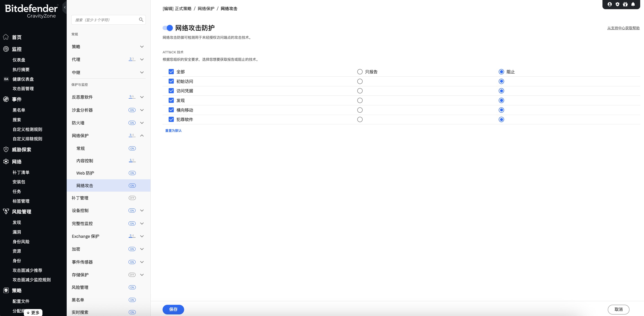Image resolution: width=644 pixels, height=316 pixels.
Task: Open the gift promotions icon
Action: point(625,4)
